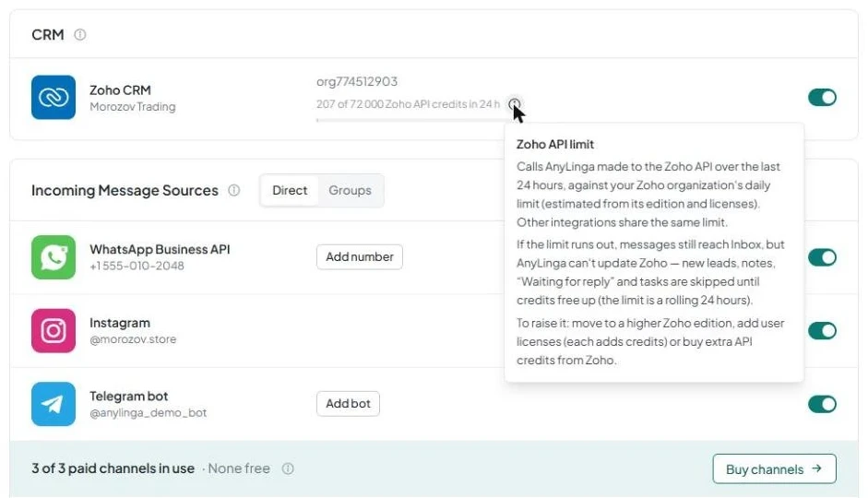Switch to the Groups tab
Viewport: 868px width, 498px height.
point(350,190)
